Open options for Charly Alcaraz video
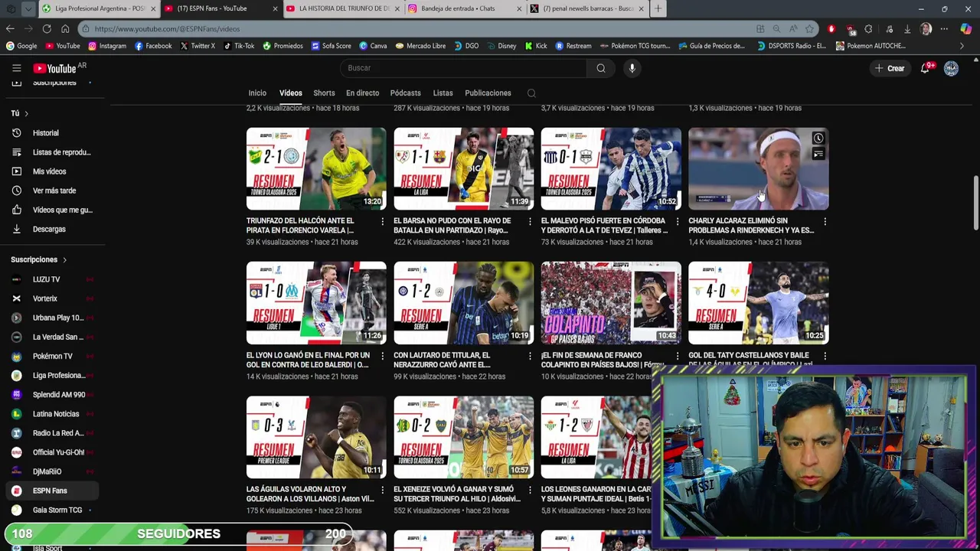 tap(825, 222)
